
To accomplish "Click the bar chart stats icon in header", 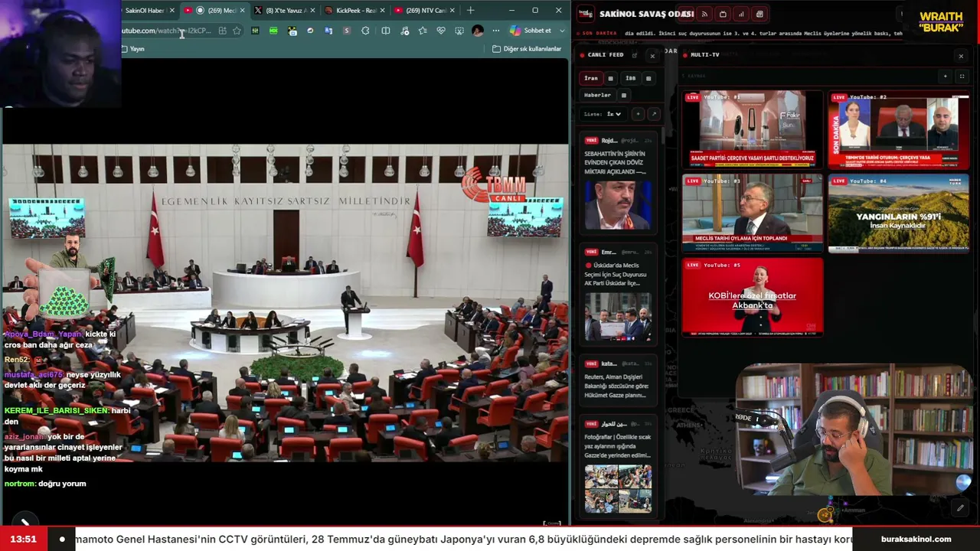I will (741, 14).
